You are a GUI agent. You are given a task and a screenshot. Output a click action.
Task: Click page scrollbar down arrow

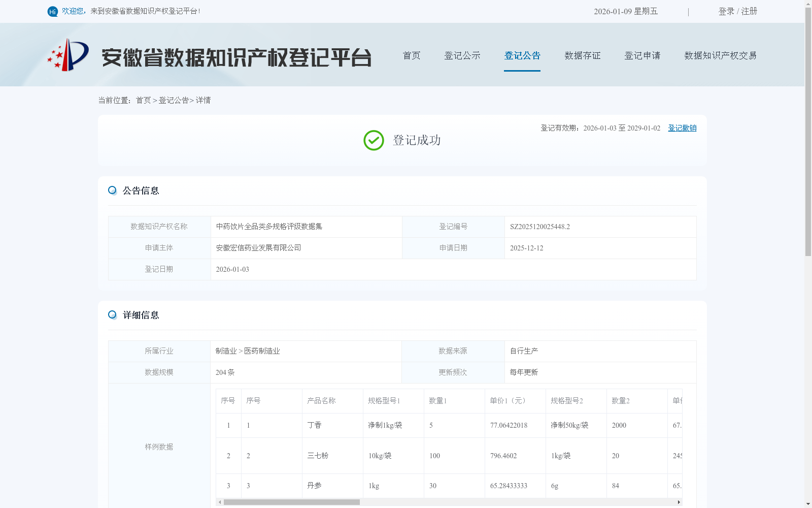click(808, 504)
